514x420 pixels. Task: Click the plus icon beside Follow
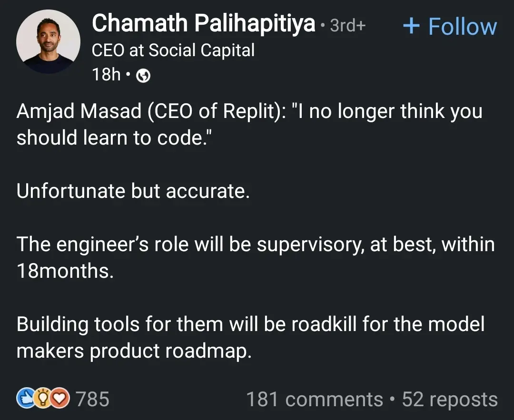(x=411, y=26)
